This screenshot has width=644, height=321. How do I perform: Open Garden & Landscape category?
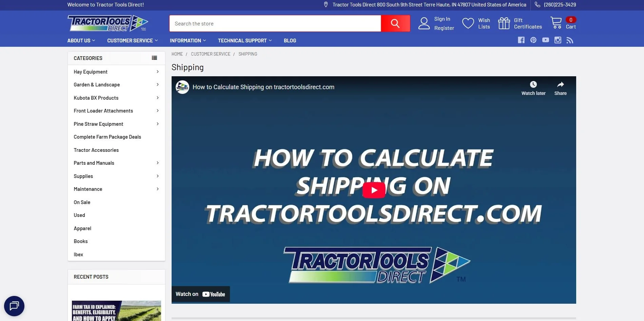[x=97, y=85]
